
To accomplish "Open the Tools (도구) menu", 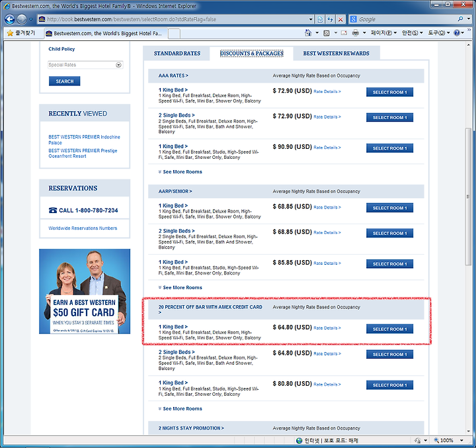I will click(439, 33).
